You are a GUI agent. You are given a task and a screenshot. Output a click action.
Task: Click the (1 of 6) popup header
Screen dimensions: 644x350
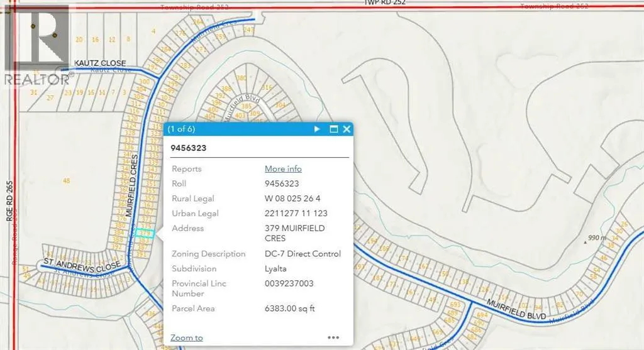click(x=181, y=129)
